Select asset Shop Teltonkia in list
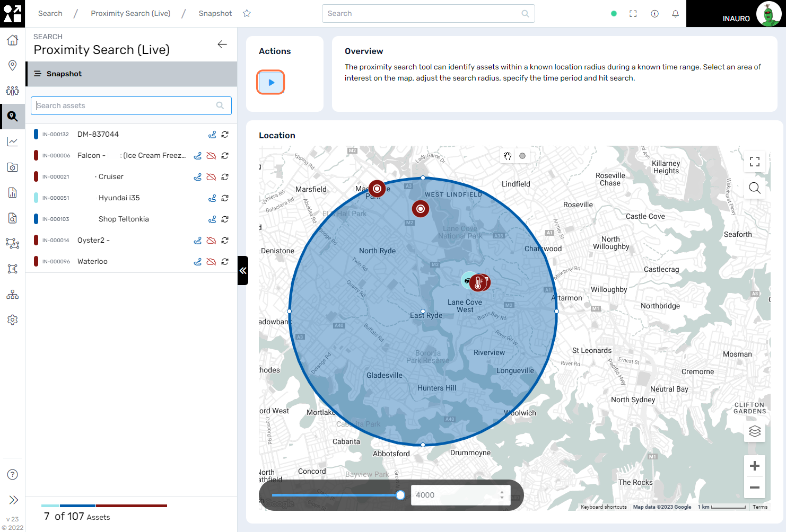 [x=131, y=219]
